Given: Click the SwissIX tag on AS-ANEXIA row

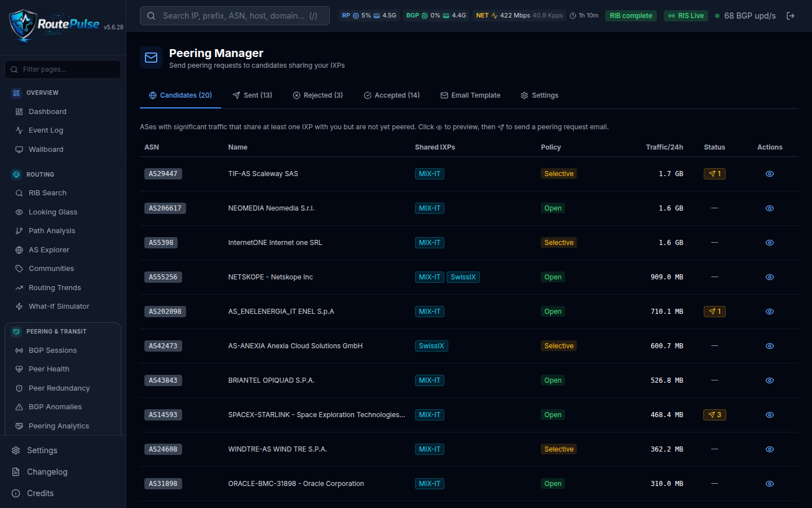Looking at the screenshot, I should click(x=431, y=346).
